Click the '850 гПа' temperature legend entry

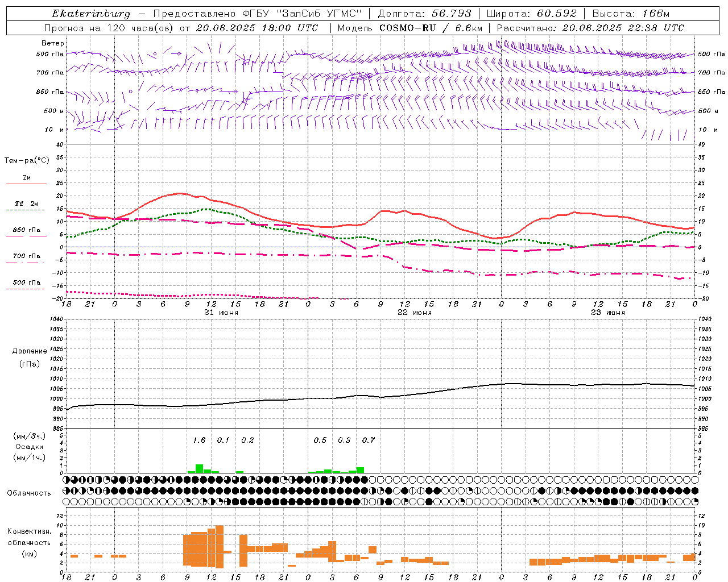tap(27, 230)
